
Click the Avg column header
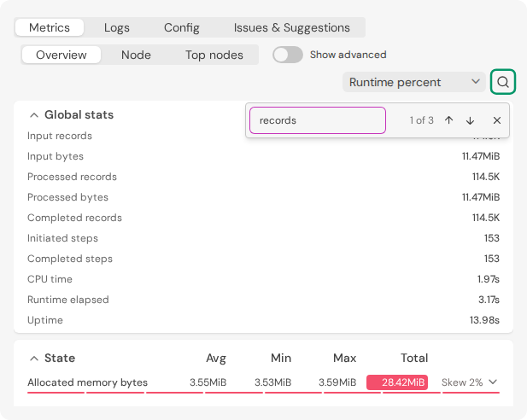[x=216, y=359]
